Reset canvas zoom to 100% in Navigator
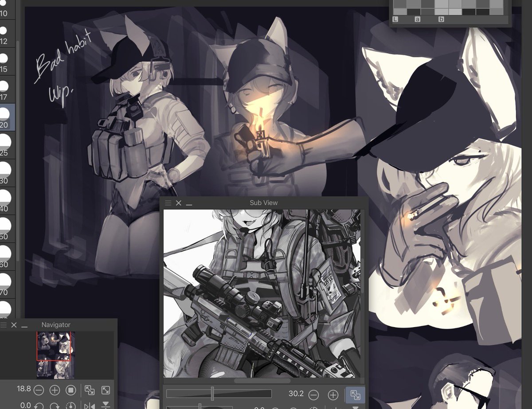The height and width of the screenshot is (409, 532). (x=70, y=390)
